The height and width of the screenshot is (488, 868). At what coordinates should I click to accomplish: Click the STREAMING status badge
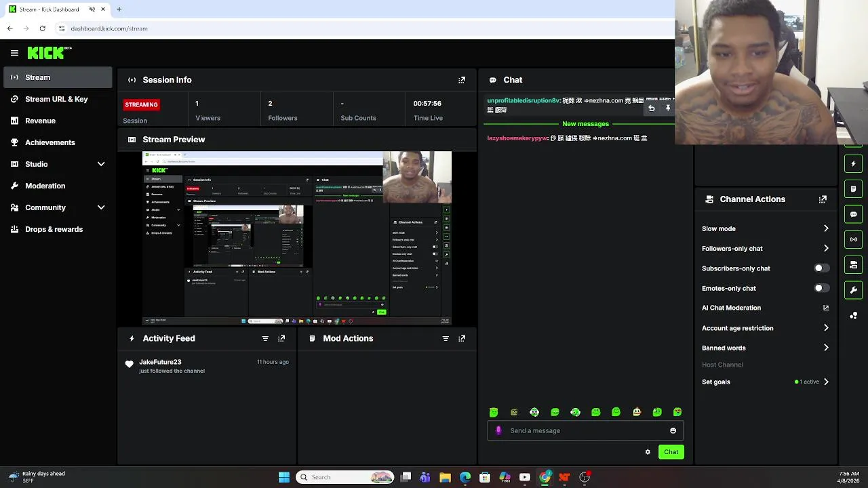[x=141, y=104]
